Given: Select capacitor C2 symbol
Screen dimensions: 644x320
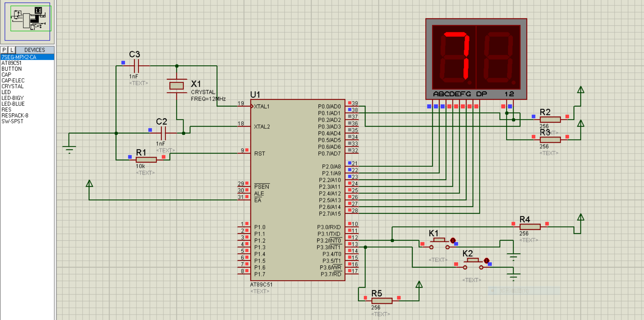Looking at the screenshot, I should 163,133.
